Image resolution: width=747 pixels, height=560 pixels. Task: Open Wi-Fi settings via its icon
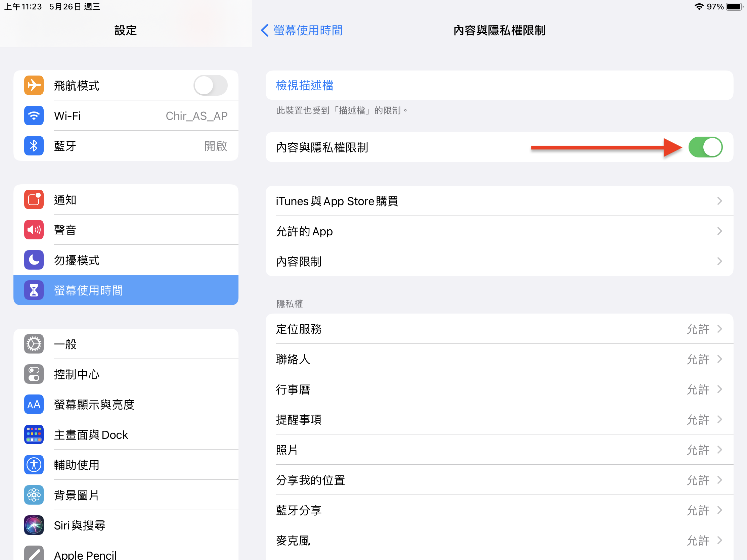coord(34,116)
